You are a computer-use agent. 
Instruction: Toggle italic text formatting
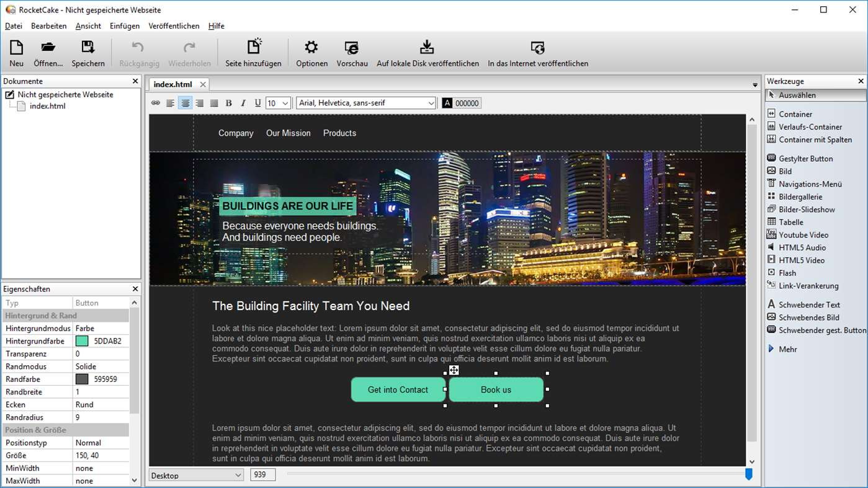click(x=243, y=104)
